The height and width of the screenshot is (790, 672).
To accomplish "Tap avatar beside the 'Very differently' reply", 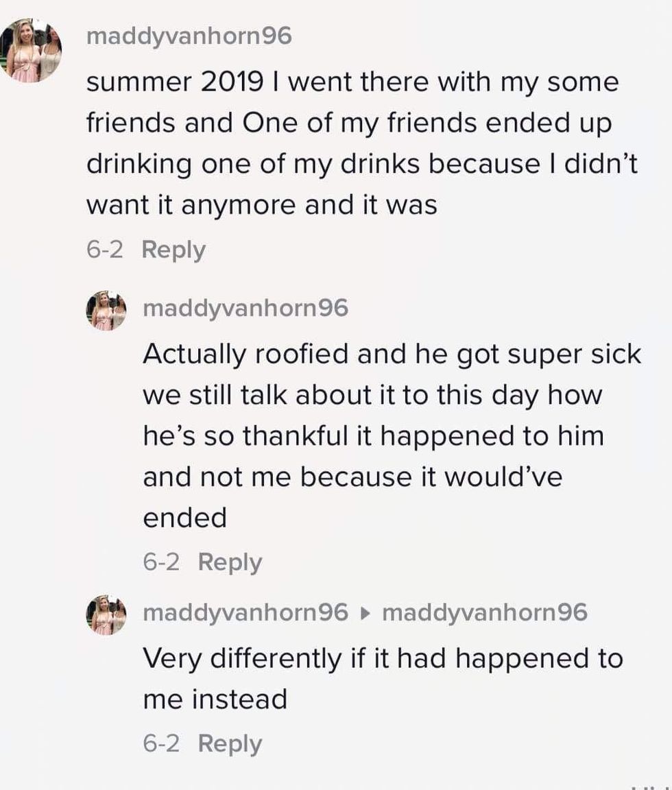I will 106,614.
